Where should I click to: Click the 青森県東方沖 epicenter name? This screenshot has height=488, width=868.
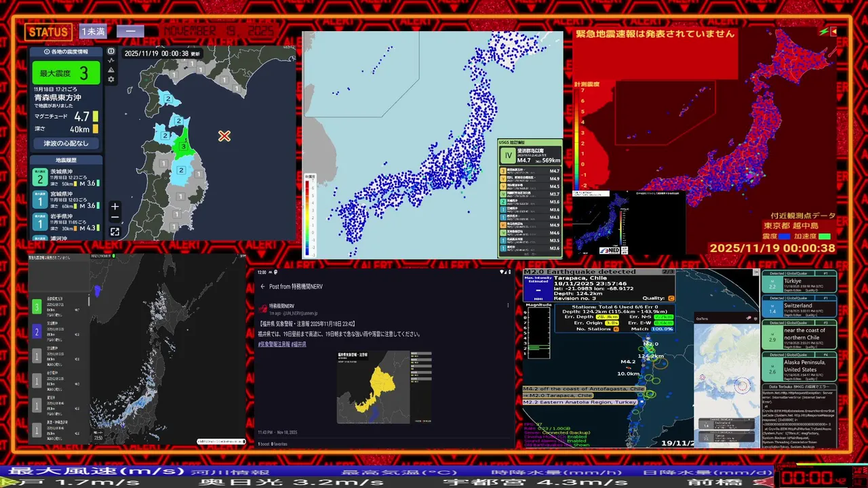click(x=58, y=96)
